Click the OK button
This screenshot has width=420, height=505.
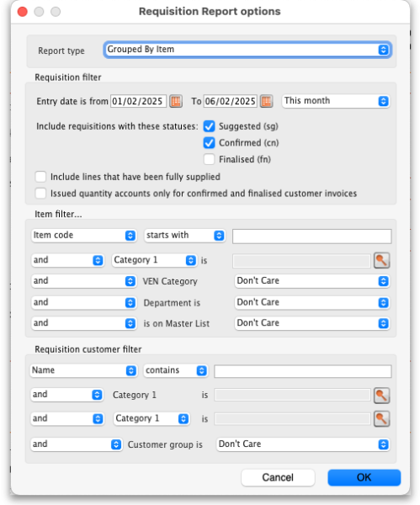coord(364,477)
